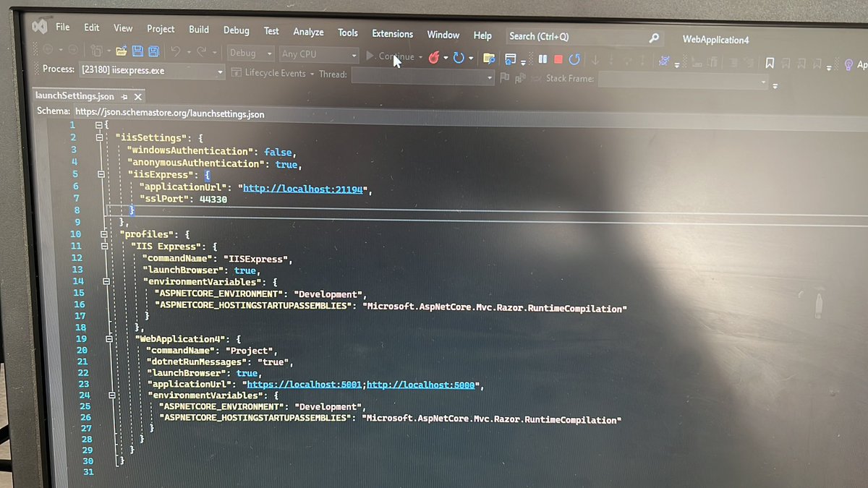Open the Any CPU platform dropdown

tap(319, 54)
